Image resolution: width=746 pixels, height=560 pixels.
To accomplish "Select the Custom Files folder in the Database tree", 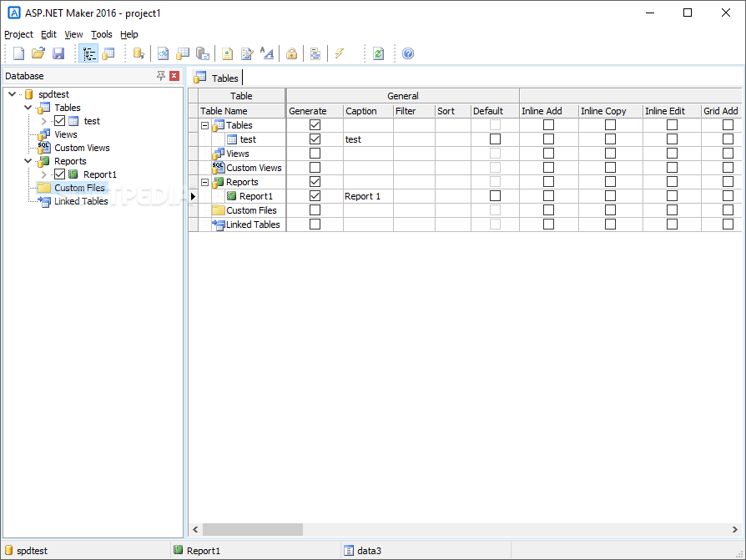I will [x=79, y=188].
